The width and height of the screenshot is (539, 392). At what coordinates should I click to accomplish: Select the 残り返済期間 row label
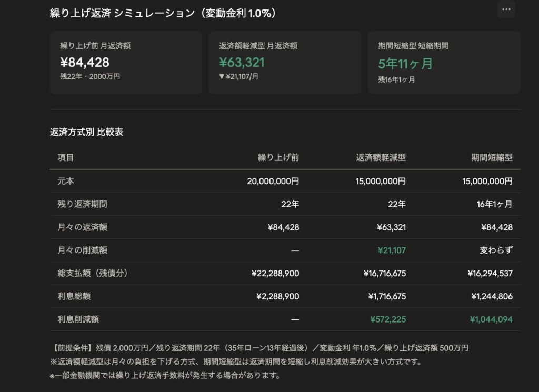click(x=83, y=204)
